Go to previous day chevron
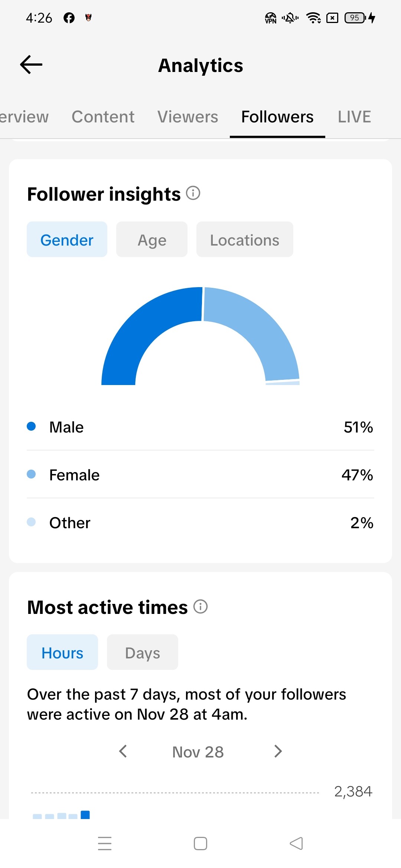This screenshot has width=401, height=868. coord(123,752)
